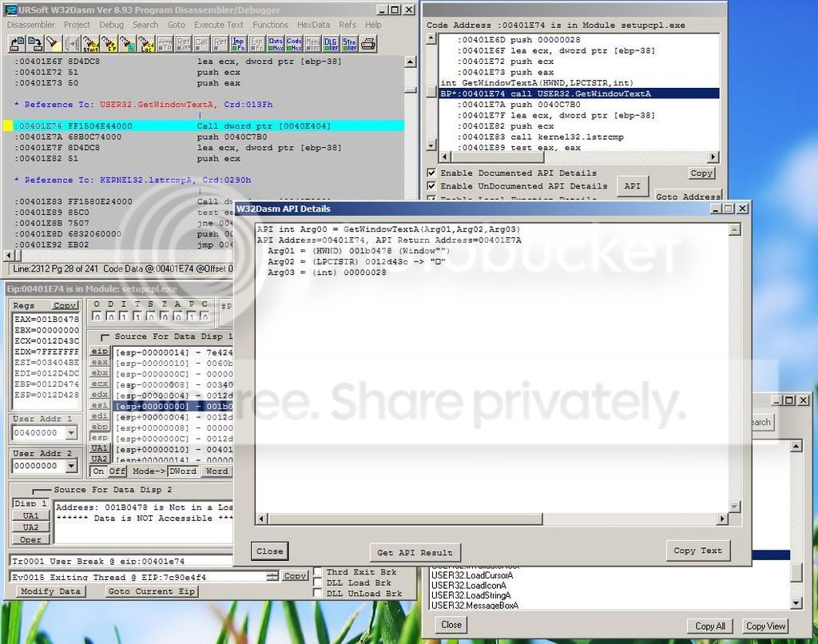Toggle Thrd Exit Brk checkbox

click(317, 572)
